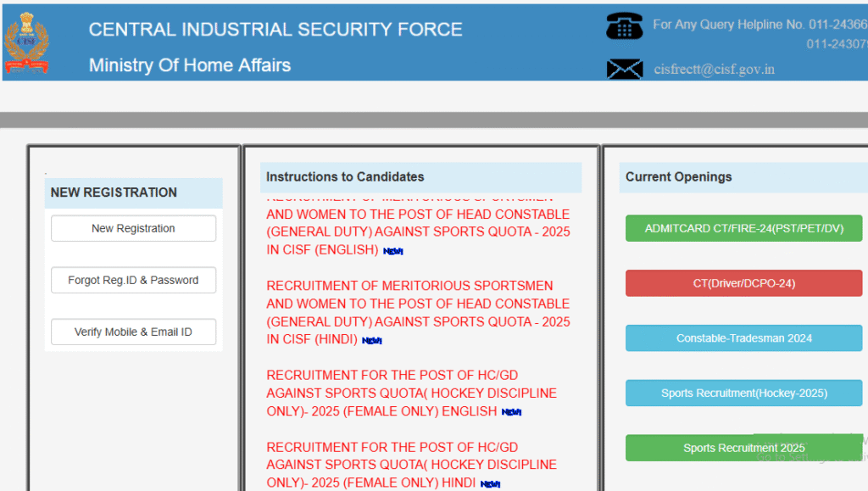Open CT(Driver/DCPO-24) opening
This screenshot has height=491, width=868.
pos(744,283)
